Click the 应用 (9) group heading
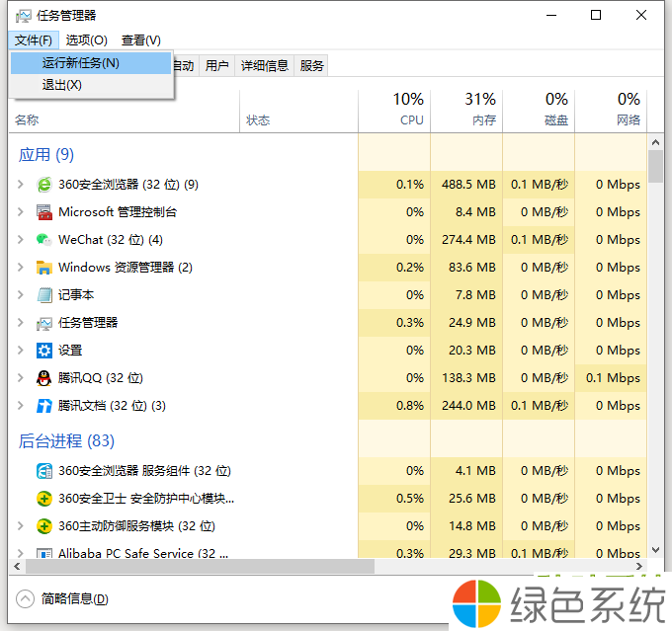Screen dimensions: 672x631 click(x=45, y=155)
